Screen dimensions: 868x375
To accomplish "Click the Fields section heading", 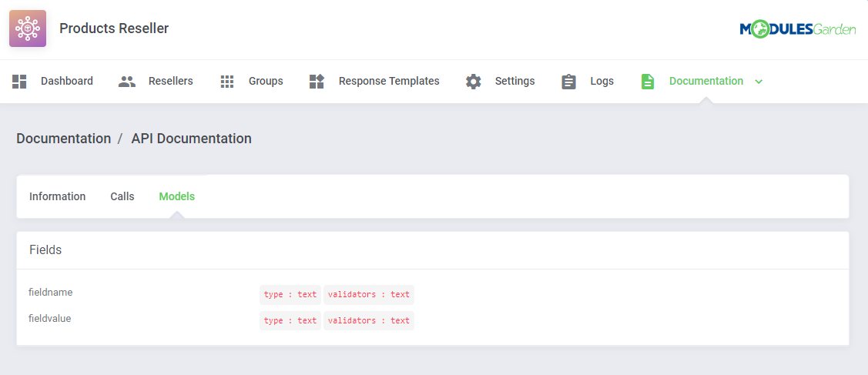I will pos(45,250).
